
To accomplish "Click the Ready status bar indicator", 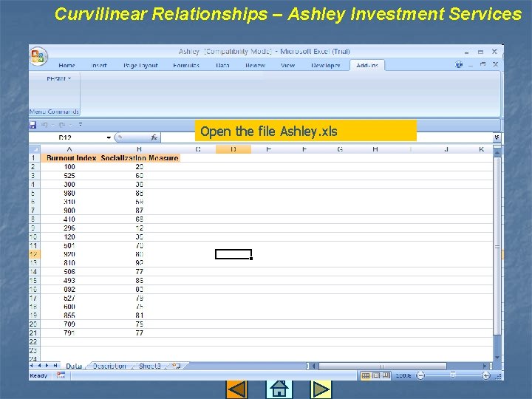I will pos(38,375).
